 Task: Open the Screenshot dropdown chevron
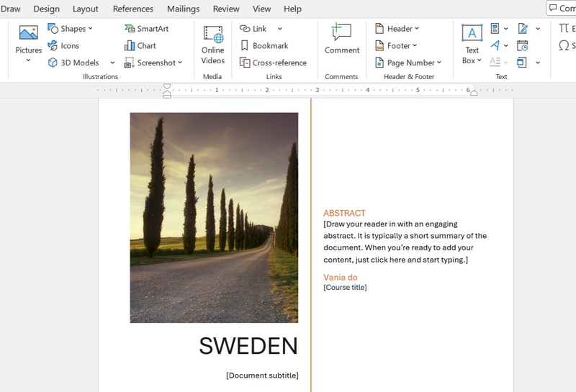click(x=180, y=63)
